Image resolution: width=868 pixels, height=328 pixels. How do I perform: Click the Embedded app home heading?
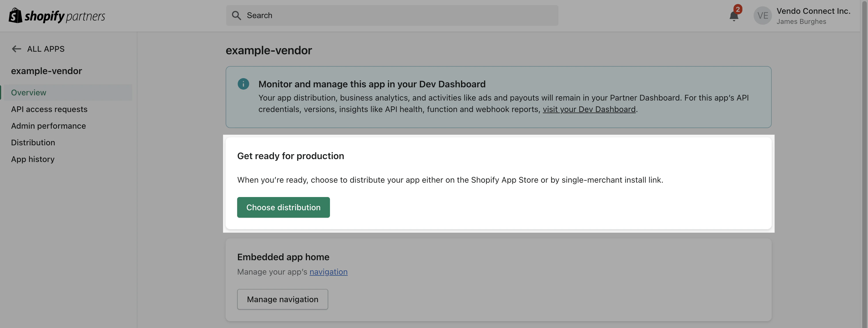[x=283, y=257]
